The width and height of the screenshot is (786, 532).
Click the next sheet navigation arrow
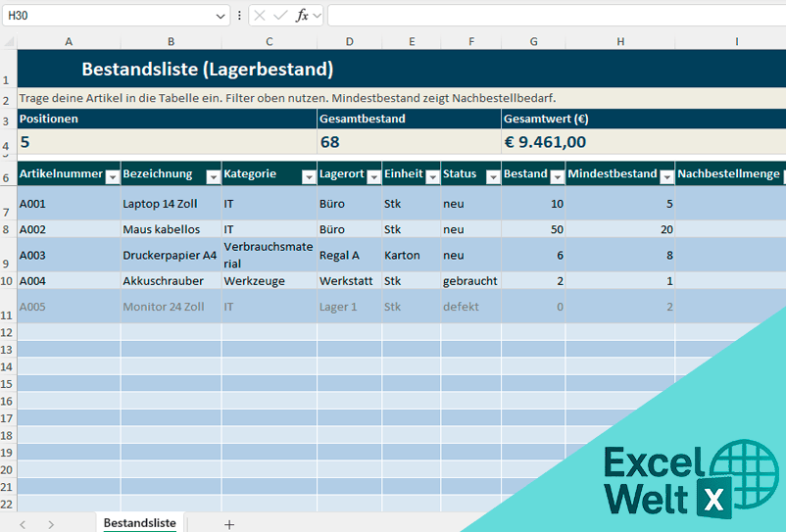[x=51, y=524]
